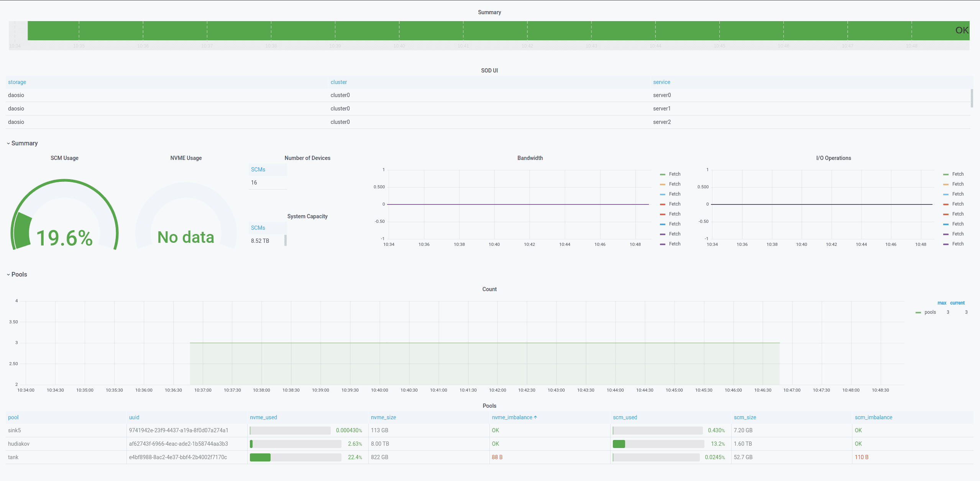Sort the SOD UI table by cluster
980x481 pixels.
click(x=338, y=82)
